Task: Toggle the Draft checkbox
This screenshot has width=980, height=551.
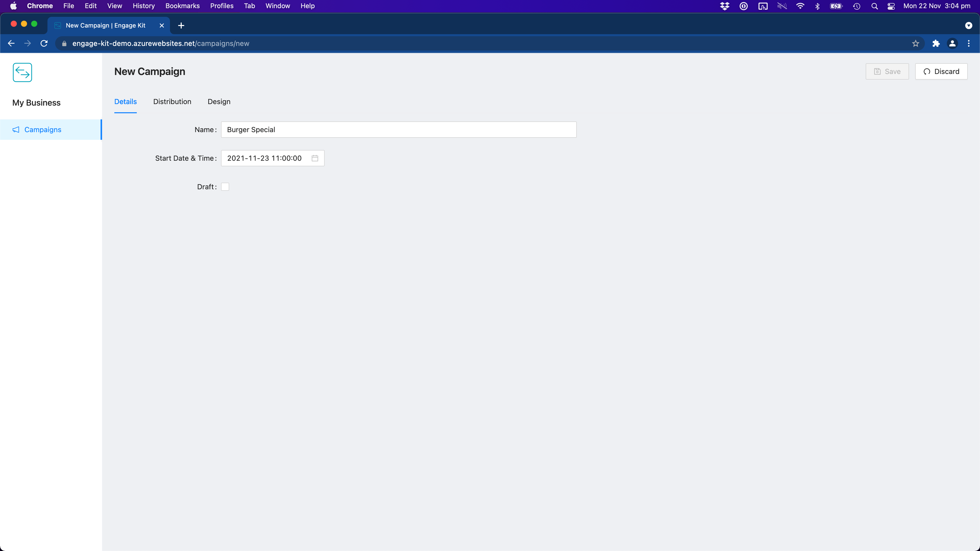Action: [x=225, y=187]
